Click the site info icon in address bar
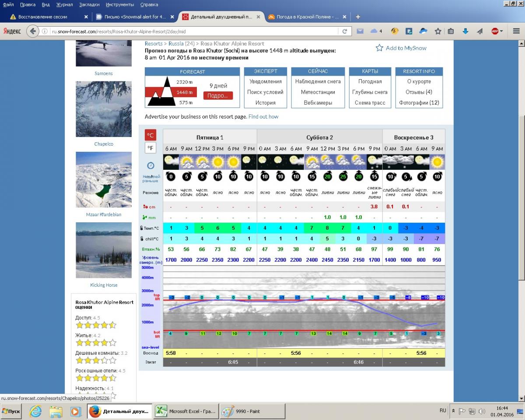The width and height of the screenshot is (525, 420). pyautogui.click(x=45, y=31)
